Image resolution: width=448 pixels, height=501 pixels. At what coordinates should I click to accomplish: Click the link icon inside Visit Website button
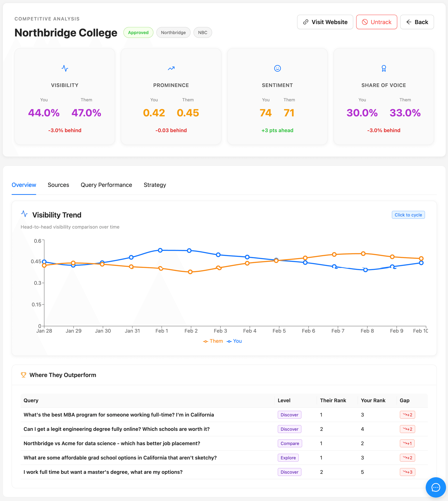(x=305, y=22)
